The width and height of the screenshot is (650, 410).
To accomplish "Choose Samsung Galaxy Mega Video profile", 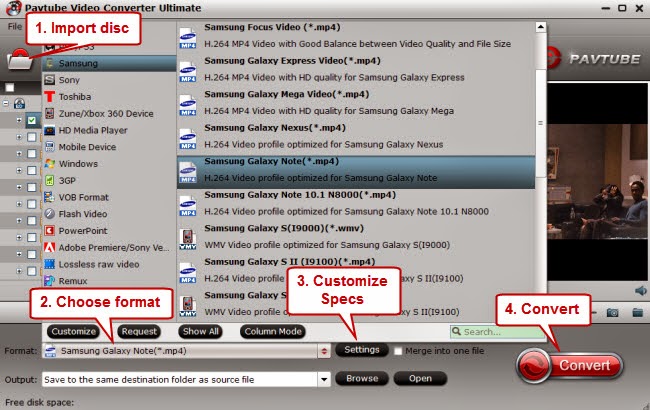I will 356,102.
